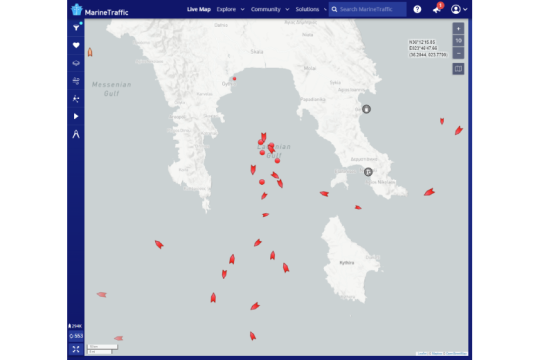Zoom in with the plus button

458,29
